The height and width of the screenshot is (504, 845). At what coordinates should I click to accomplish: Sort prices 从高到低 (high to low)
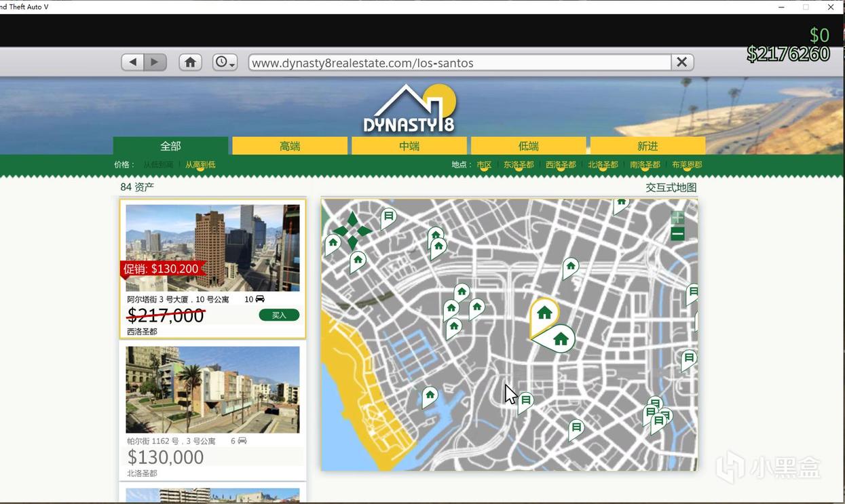200,165
